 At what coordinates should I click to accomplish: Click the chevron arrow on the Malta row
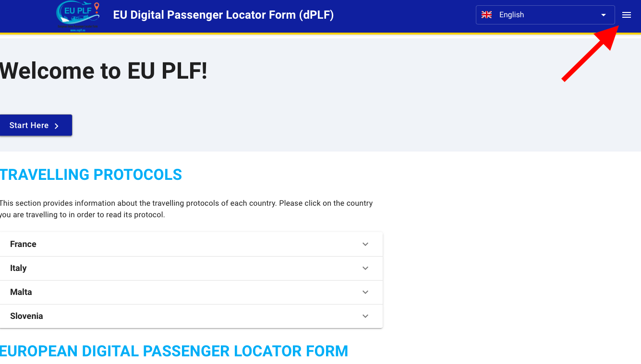pyautogui.click(x=365, y=292)
